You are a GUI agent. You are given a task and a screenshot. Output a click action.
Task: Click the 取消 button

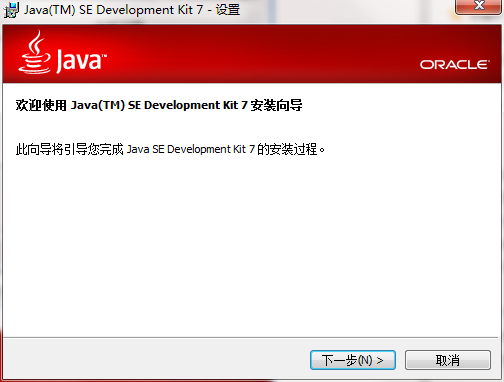(x=448, y=360)
